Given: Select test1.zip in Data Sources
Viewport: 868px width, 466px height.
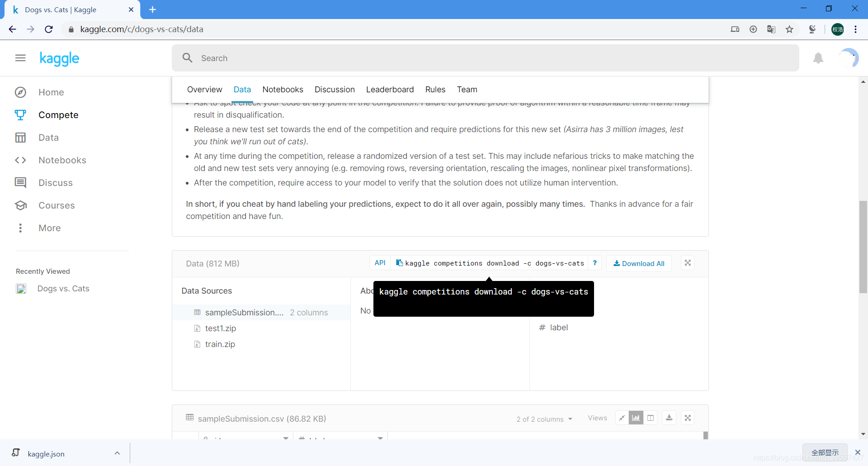Looking at the screenshot, I should click(221, 328).
